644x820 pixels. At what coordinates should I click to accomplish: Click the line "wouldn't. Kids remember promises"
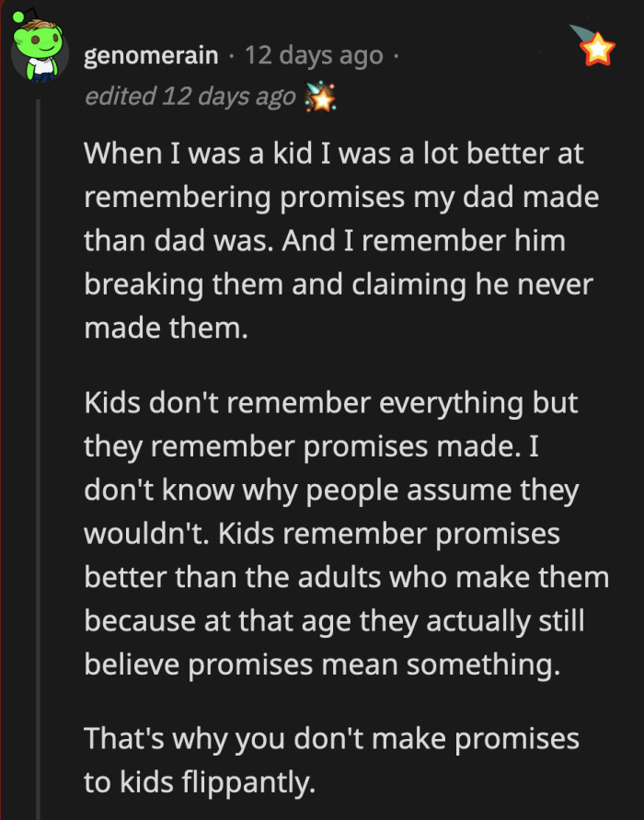coord(322,534)
